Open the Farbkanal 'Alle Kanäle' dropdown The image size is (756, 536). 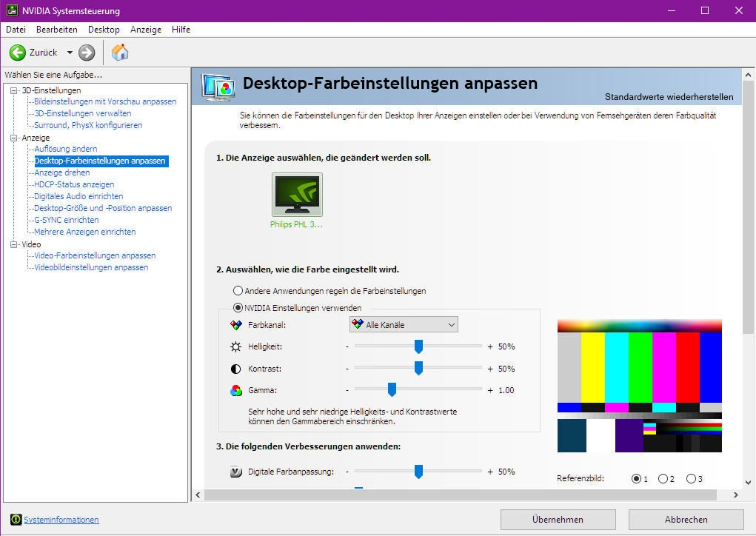pos(404,324)
